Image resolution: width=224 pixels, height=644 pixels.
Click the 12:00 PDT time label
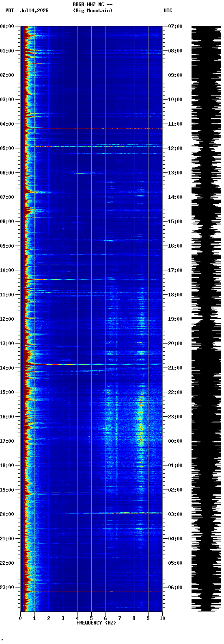point(7,319)
